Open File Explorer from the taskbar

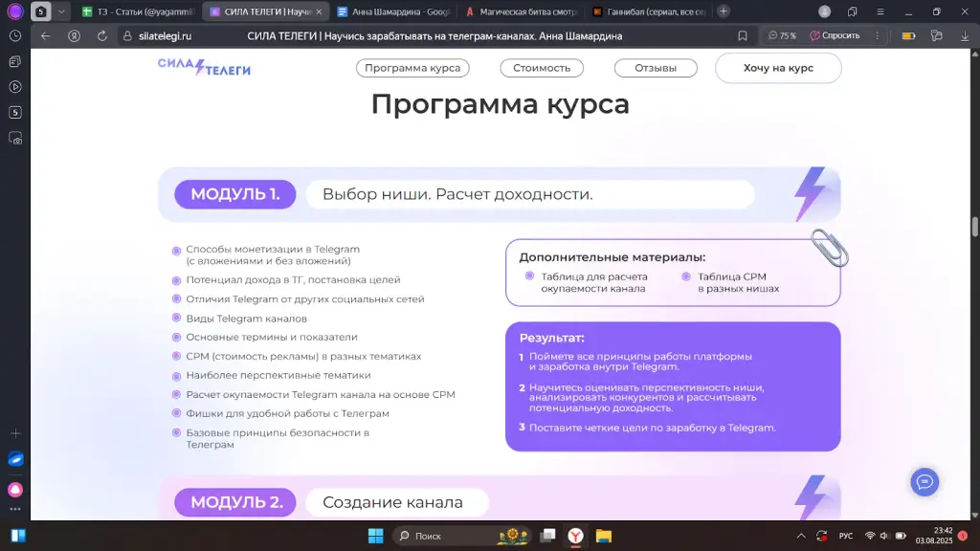tap(603, 536)
